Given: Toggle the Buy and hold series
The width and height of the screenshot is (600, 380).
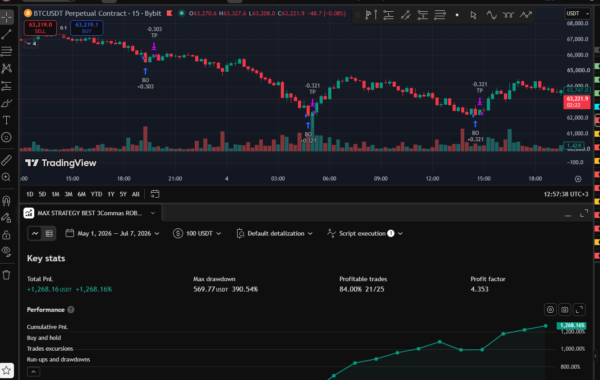Looking at the screenshot, I should click(x=44, y=338).
